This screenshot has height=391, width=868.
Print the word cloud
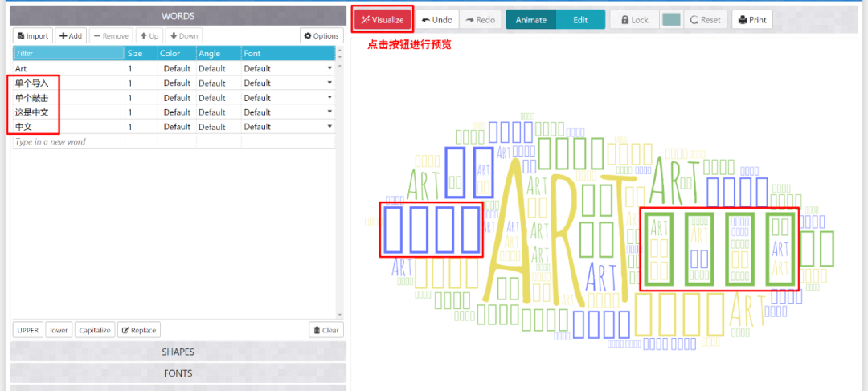click(x=752, y=20)
